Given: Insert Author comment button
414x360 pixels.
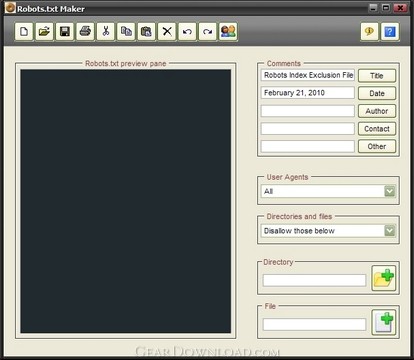Looking at the screenshot, I should (377, 111).
